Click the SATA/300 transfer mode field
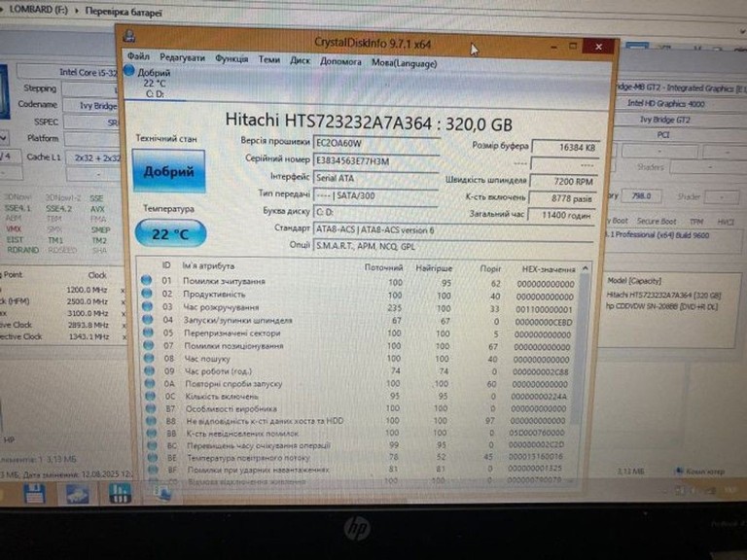This screenshot has height=560, width=747. click(375, 195)
